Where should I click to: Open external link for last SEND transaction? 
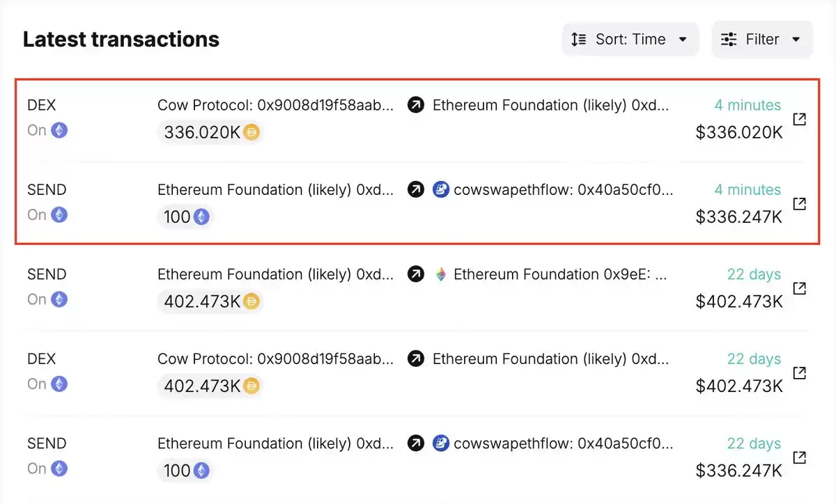pyautogui.click(x=800, y=457)
